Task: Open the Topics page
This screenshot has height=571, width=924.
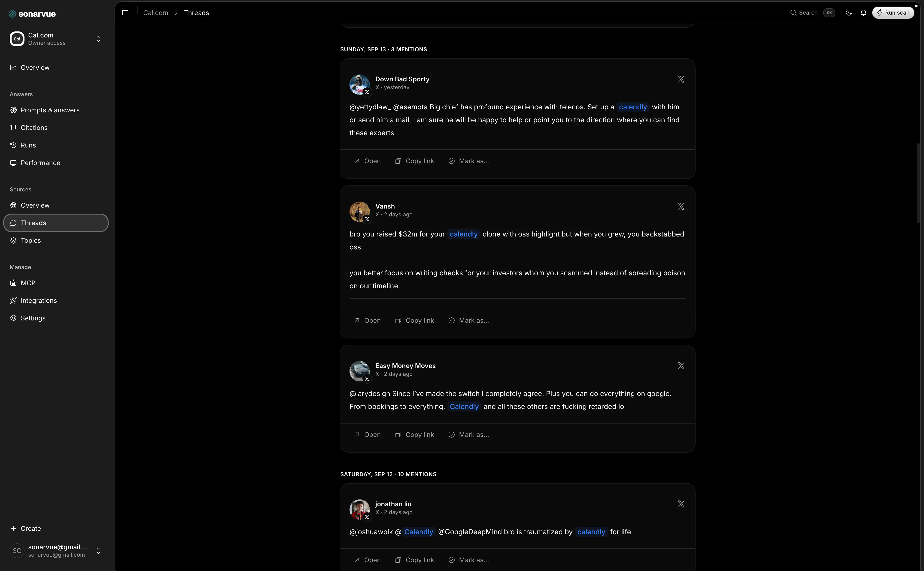Action: 56,241
